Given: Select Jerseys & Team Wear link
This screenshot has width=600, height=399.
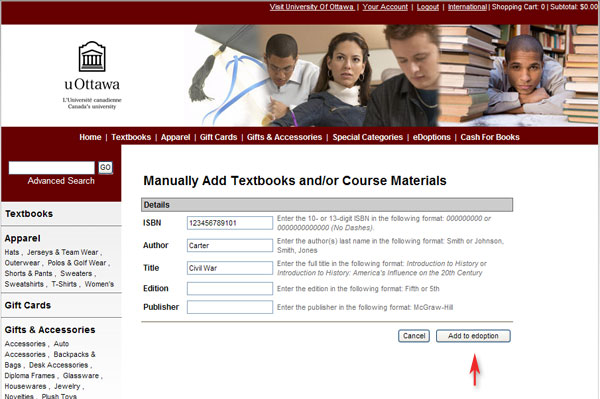Looking at the screenshot, I should coord(62,252).
